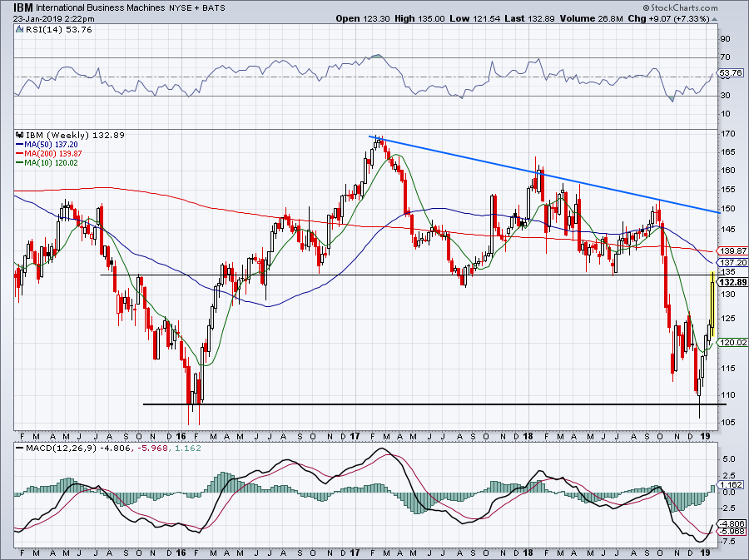The image size is (749, 560).
Task: Click the candlestick icon beside IBM (Weekly)
Action: [x=20, y=135]
